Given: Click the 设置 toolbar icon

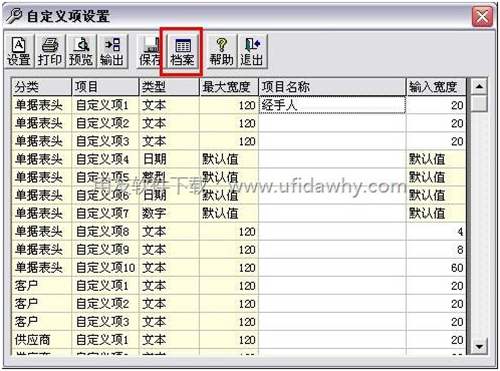Looking at the screenshot, I should pyautogui.click(x=19, y=51).
